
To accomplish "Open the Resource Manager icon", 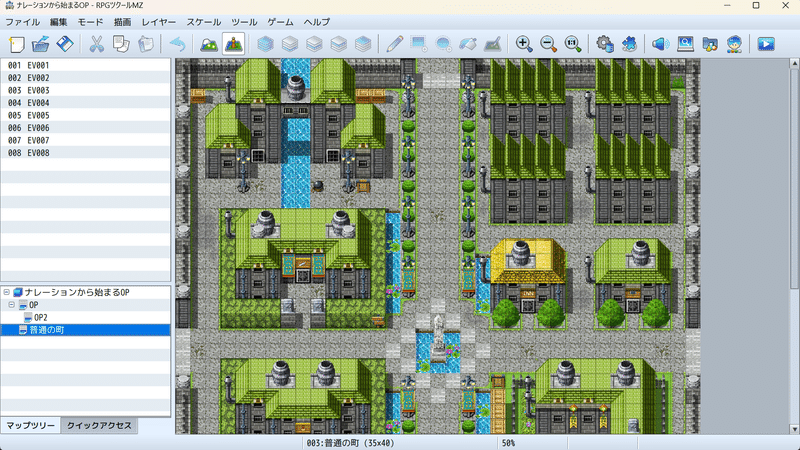I will pos(710,44).
